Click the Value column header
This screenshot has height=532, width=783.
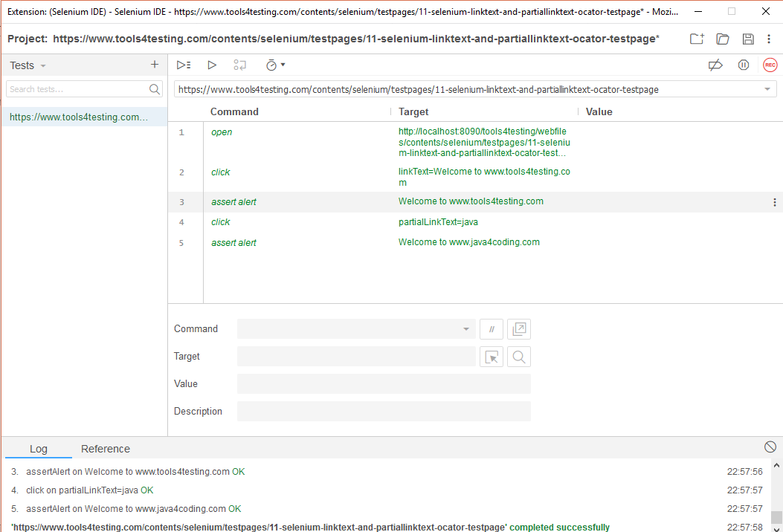(x=599, y=111)
